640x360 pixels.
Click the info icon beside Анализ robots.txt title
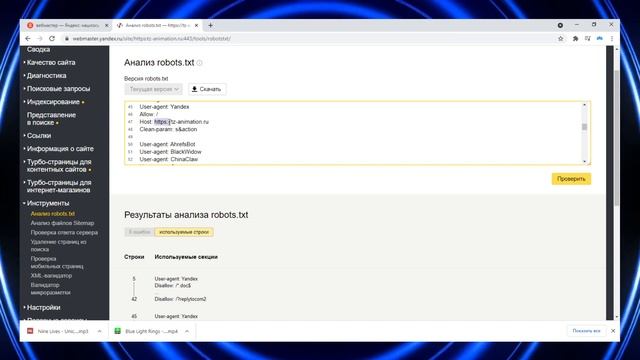pyautogui.click(x=200, y=63)
